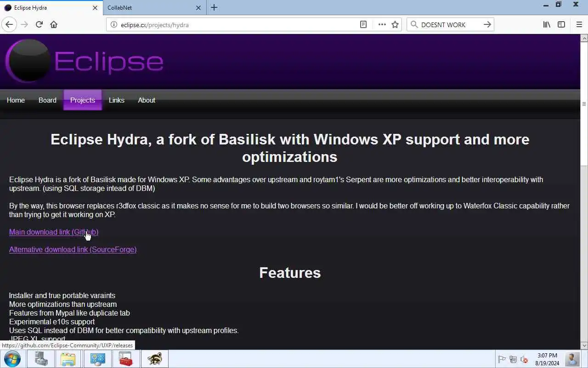This screenshot has width=588, height=368.
Task: Show sidebars icon in toolbar
Action: pos(561,25)
